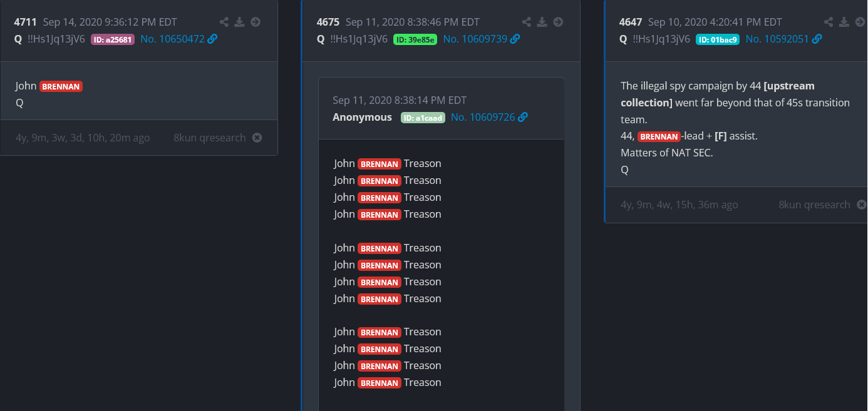Click the ID: a1caad badge

tap(423, 118)
